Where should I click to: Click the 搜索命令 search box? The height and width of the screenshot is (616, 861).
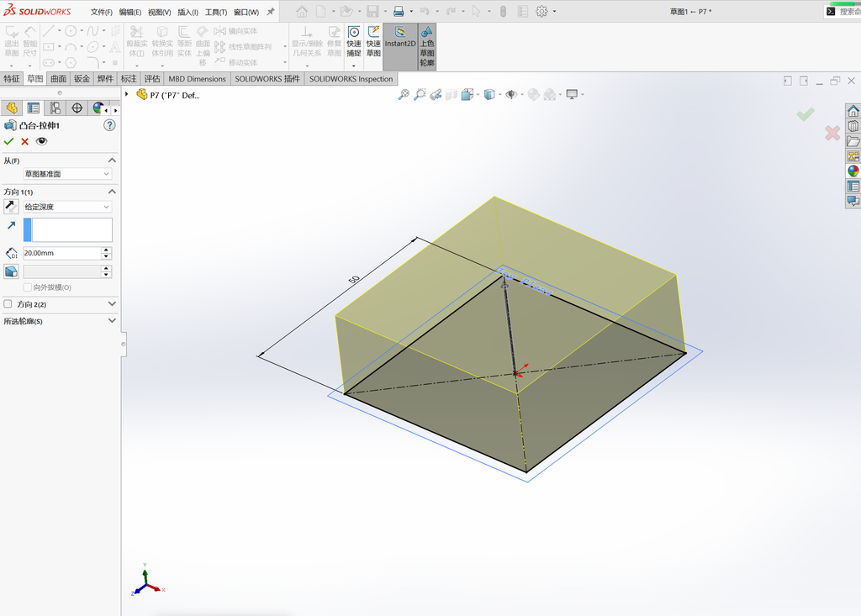(844, 12)
